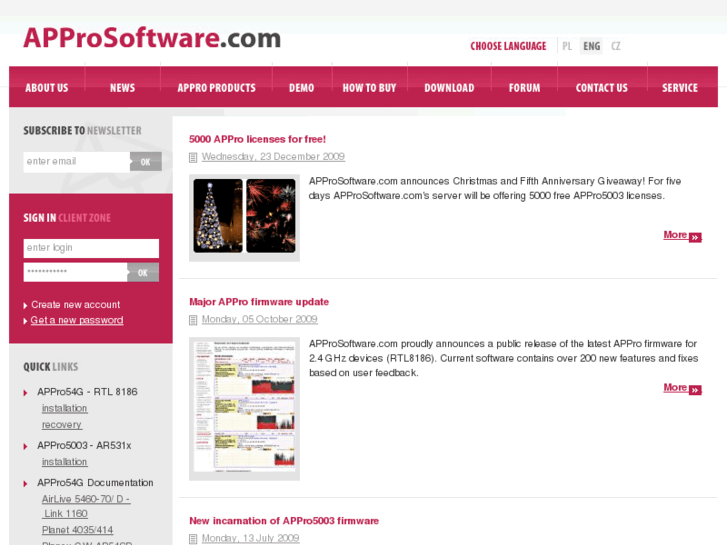Open installation link under APPro54G - RTL 8186

[x=64, y=409]
